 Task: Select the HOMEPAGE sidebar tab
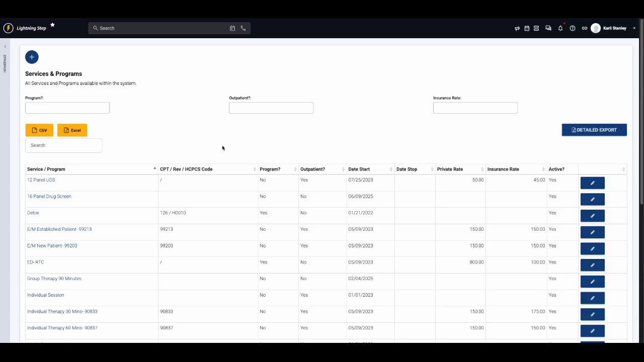pyautogui.click(x=5, y=63)
